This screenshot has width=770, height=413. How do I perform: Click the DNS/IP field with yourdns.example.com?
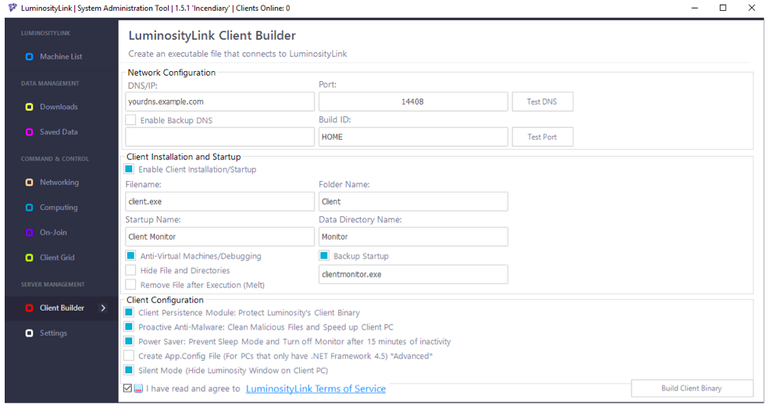point(220,102)
